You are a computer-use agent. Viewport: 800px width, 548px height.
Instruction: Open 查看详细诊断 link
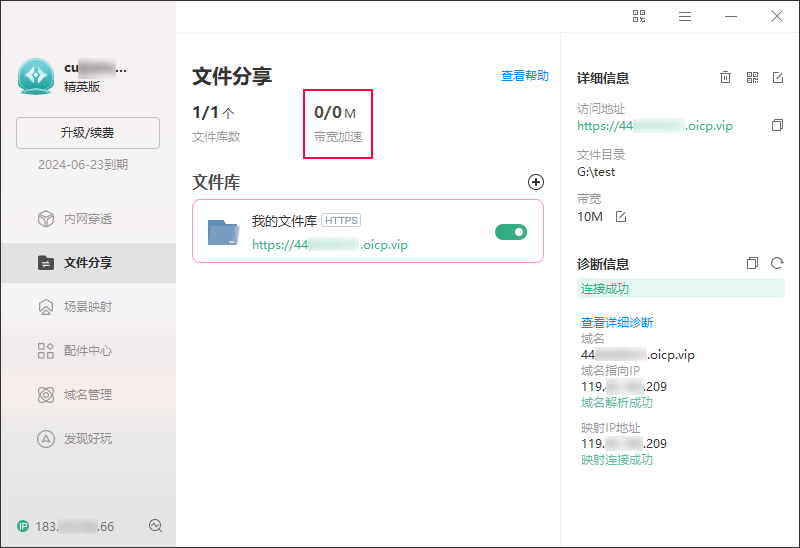617,322
